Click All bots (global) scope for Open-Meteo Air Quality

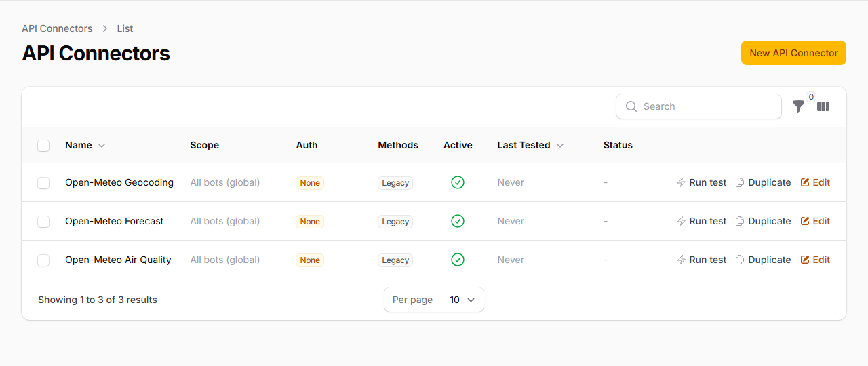point(225,260)
